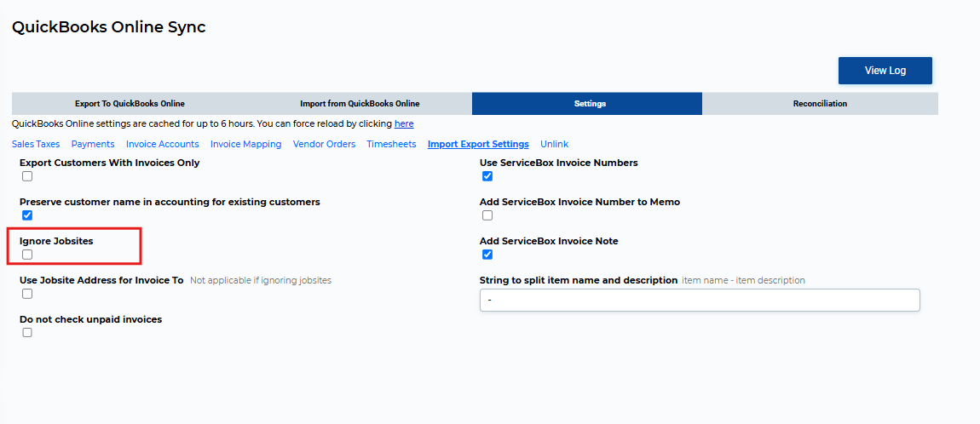Open the Reconciliation tab

[x=820, y=104]
